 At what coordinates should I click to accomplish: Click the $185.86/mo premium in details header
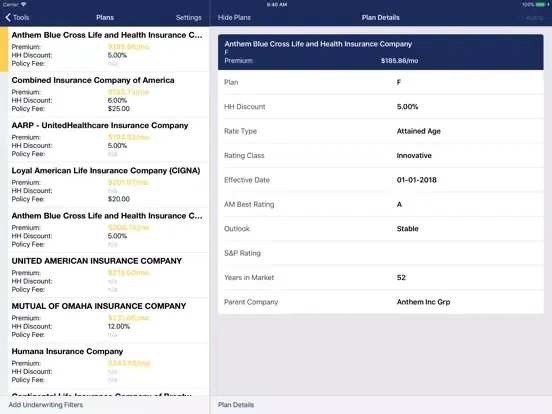point(399,61)
